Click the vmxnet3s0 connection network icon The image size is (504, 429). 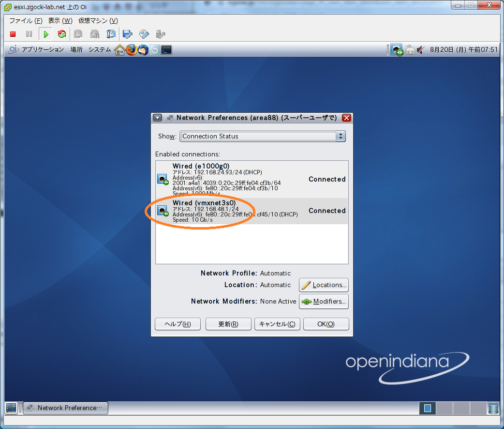point(163,211)
